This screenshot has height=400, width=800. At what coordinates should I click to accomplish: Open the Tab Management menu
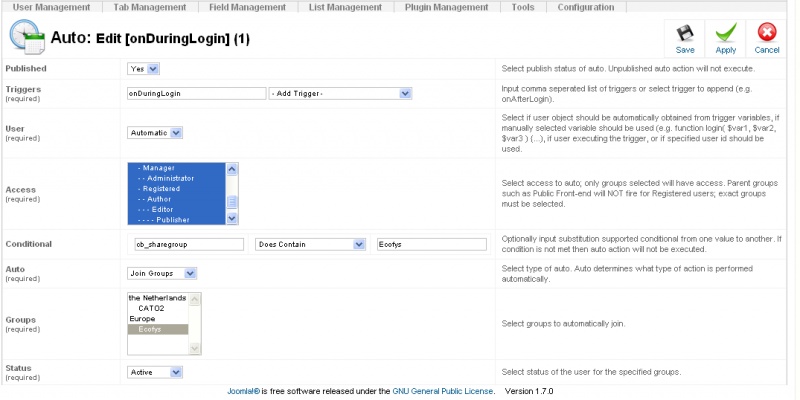(x=149, y=7)
